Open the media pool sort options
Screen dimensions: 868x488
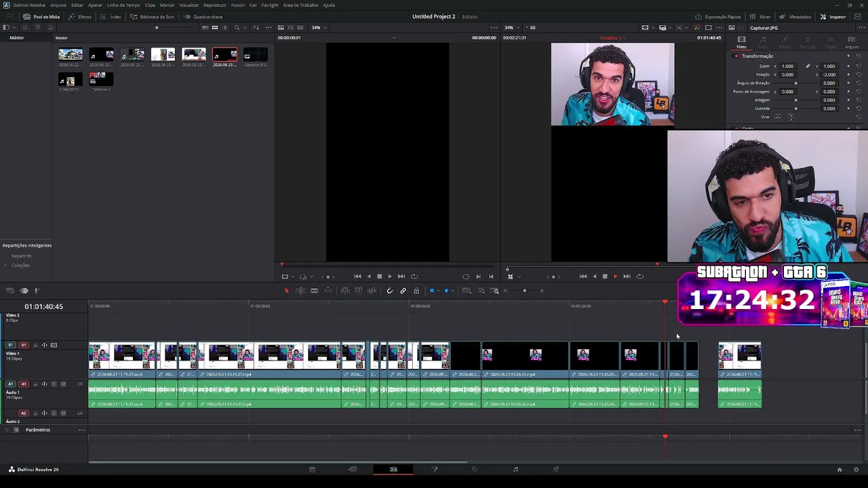[256, 28]
